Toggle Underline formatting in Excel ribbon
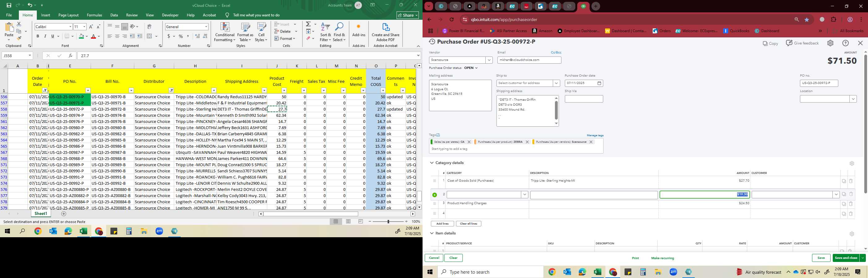The width and height of the screenshot is (868, 278). (53, 36)
